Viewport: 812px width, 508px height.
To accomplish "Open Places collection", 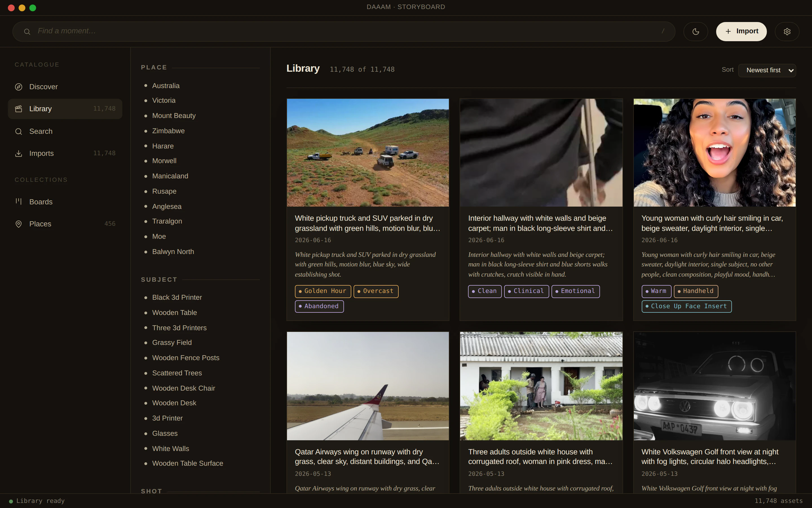I will click(x=65, y=224).
